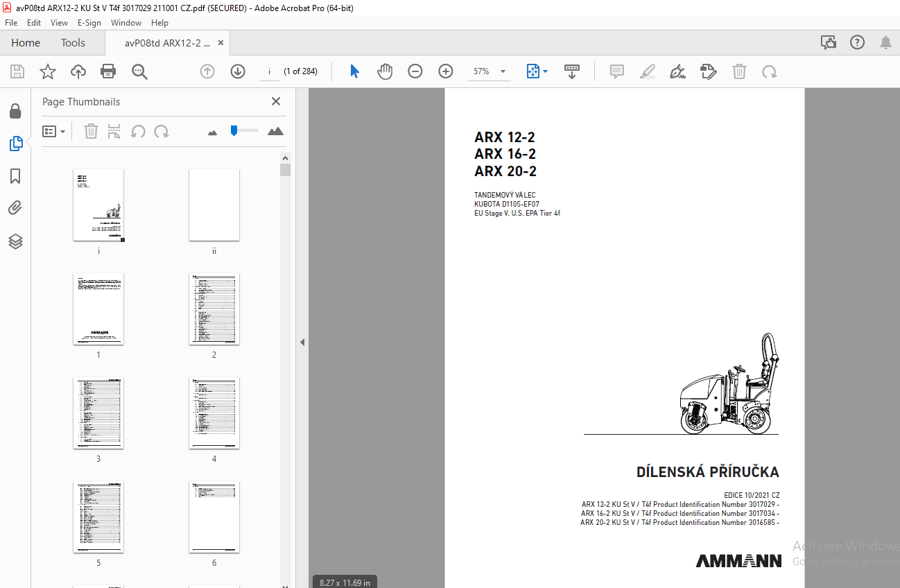Image resolution: width=900 pixels, height=588 pixels.
Task: Open the Layers sidebar panel
Action: click(x=15, y=241)
